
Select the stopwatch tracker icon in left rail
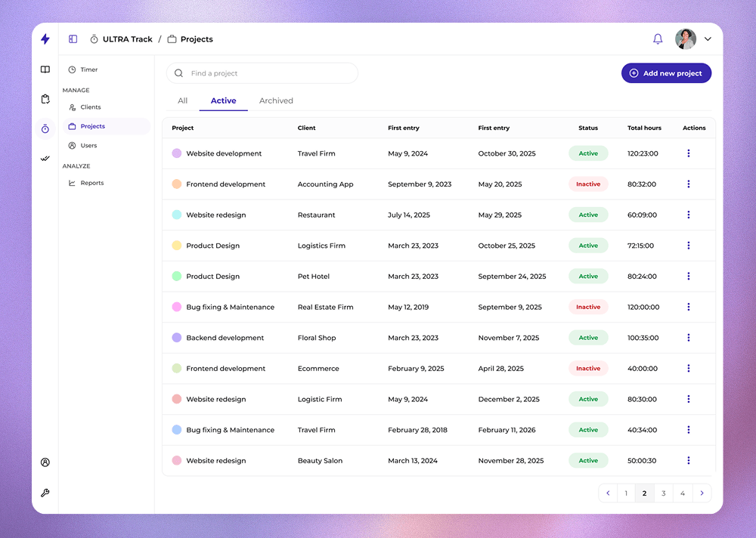45,128
